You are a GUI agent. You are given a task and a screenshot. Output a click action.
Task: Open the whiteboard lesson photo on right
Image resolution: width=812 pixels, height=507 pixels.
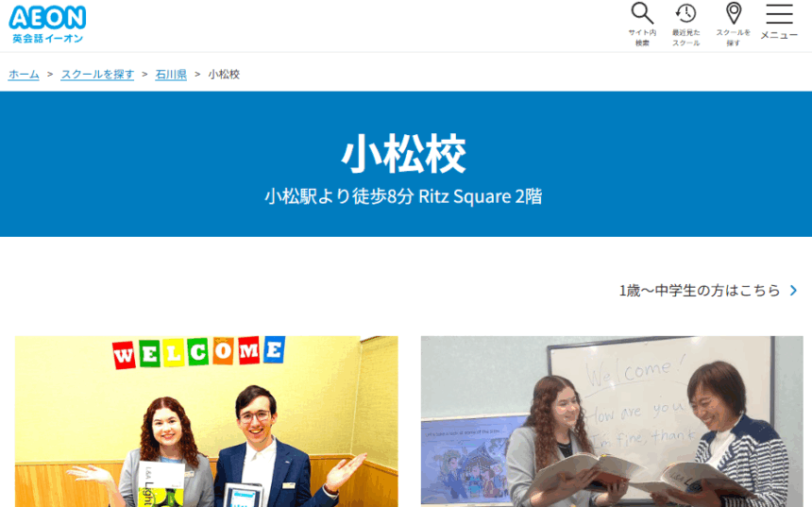612,421
